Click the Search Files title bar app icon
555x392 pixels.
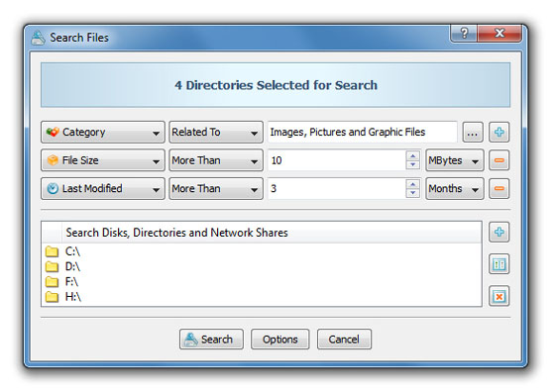coord(38,38)
